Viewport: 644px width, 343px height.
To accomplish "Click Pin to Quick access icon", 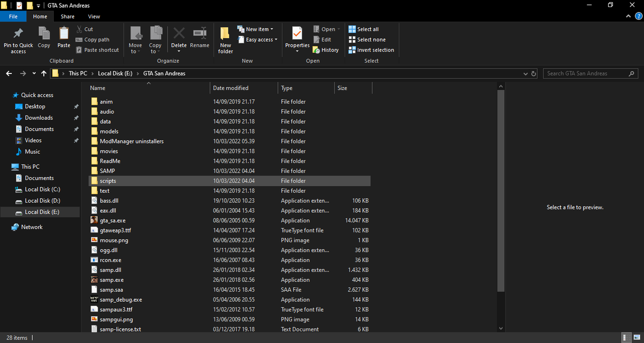I will (18, 33).
